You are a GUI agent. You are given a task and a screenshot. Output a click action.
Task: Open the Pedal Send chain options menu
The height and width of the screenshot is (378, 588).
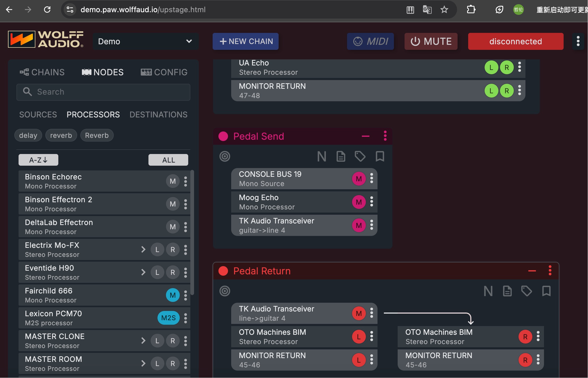(385, 136)
